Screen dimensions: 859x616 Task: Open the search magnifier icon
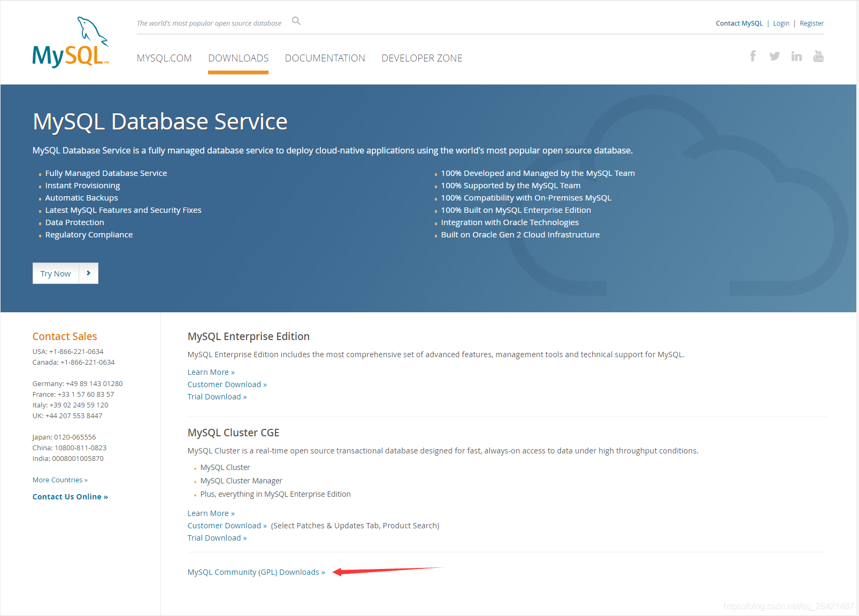point(296,21)
